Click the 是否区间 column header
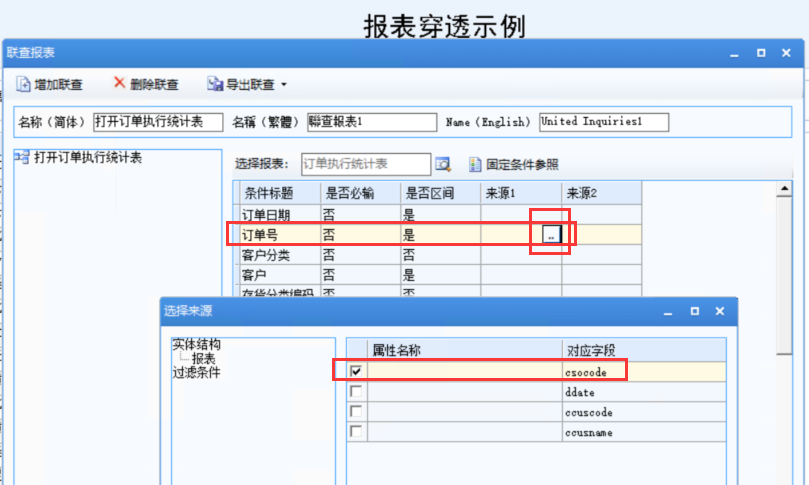 tap(441, 193)
